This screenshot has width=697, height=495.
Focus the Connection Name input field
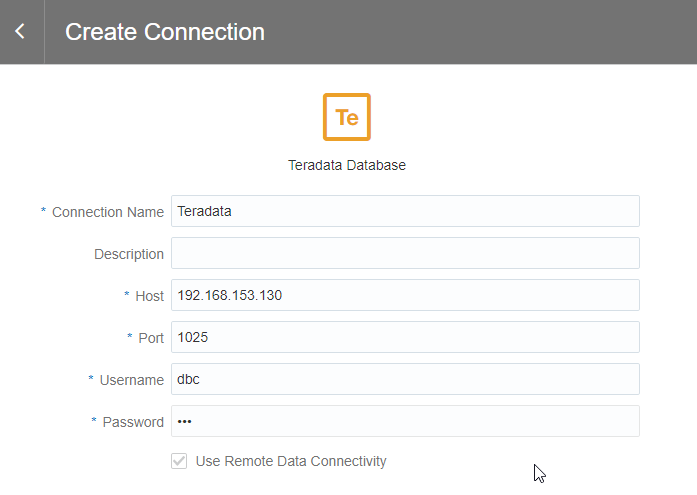click(405, 211)
